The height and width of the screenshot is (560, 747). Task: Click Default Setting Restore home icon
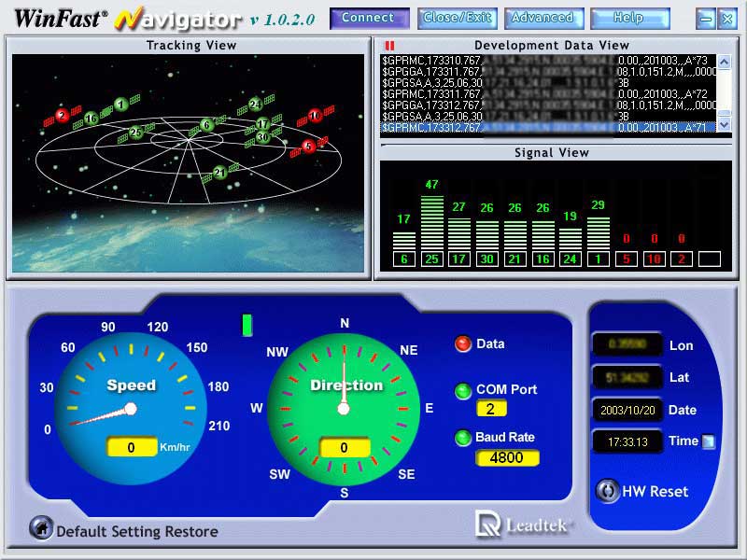[41, 528]
